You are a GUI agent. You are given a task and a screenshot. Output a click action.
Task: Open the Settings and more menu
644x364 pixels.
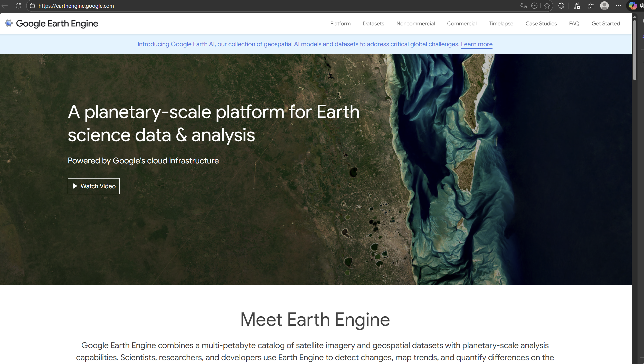(618, 6)
